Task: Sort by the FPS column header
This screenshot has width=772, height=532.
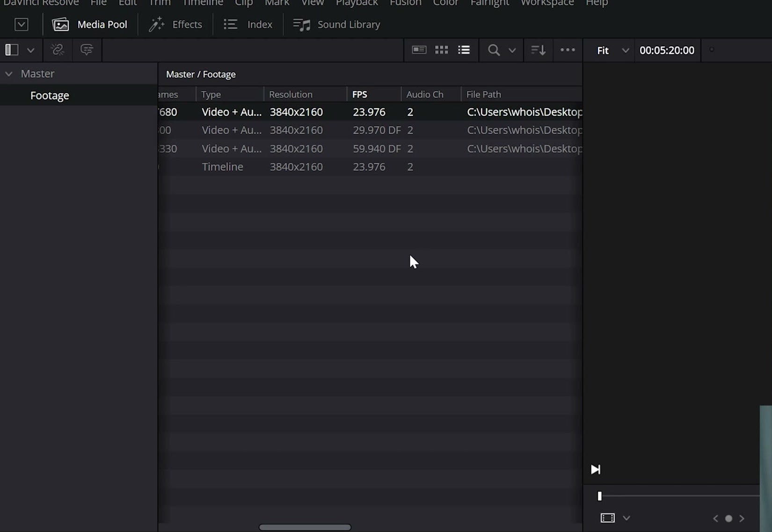Action: (374, 94)
